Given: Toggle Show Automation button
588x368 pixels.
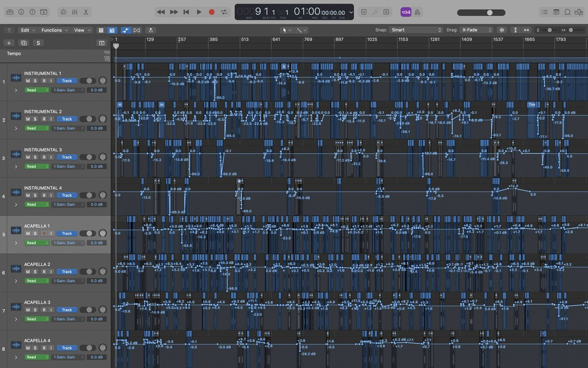Looking at the screenshot, I should pyautogui.click(x=126, y=30).
